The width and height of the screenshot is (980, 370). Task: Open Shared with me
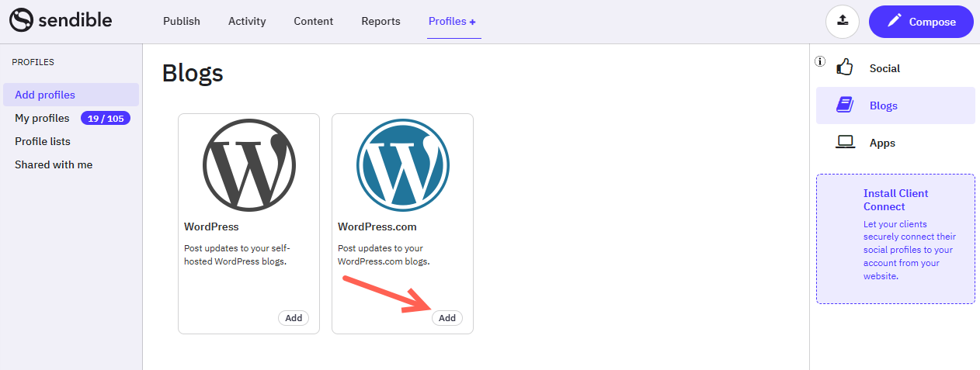point(54,164)
